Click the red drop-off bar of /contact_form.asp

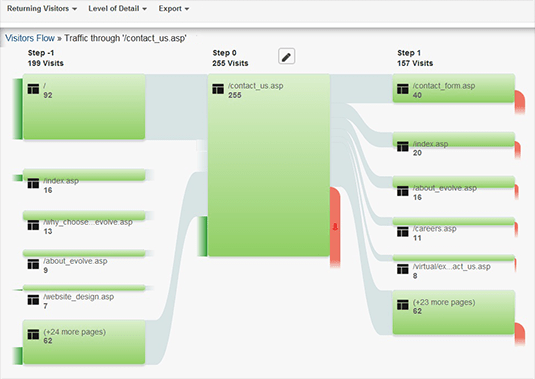[520, 102]
